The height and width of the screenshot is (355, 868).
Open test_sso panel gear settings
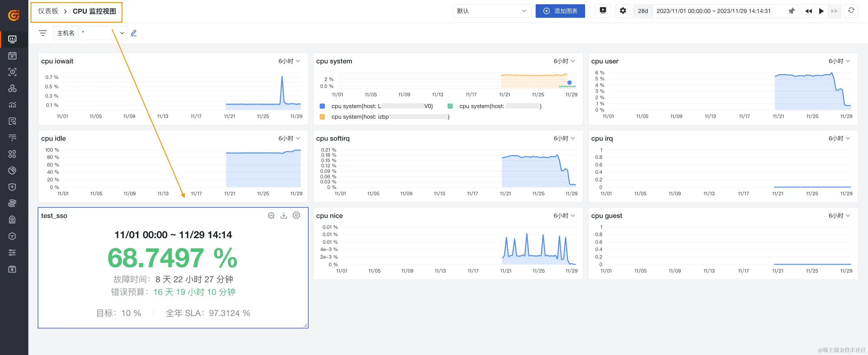click(x=296, y=216)
